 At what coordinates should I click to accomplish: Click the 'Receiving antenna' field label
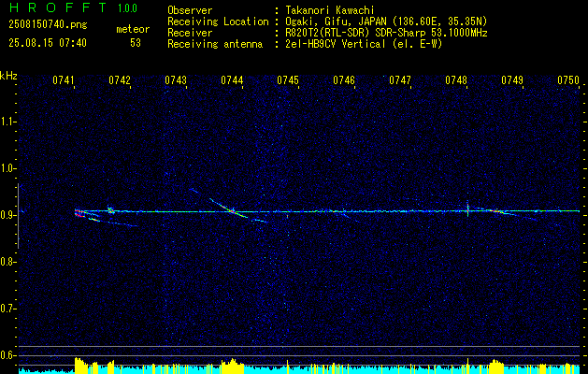click(215, 44)
